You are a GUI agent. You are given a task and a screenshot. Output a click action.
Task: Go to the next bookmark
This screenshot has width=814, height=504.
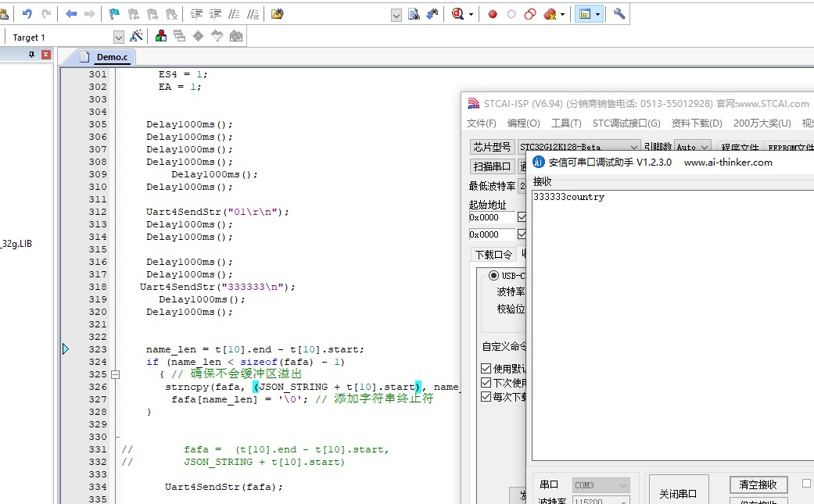click(152, 14)
